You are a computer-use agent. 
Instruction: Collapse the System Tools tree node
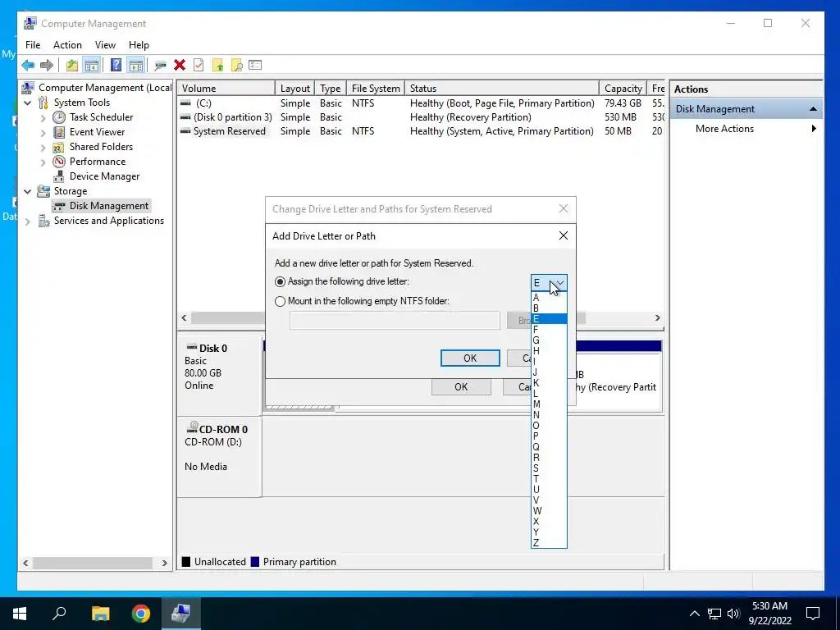coord(28,103)
